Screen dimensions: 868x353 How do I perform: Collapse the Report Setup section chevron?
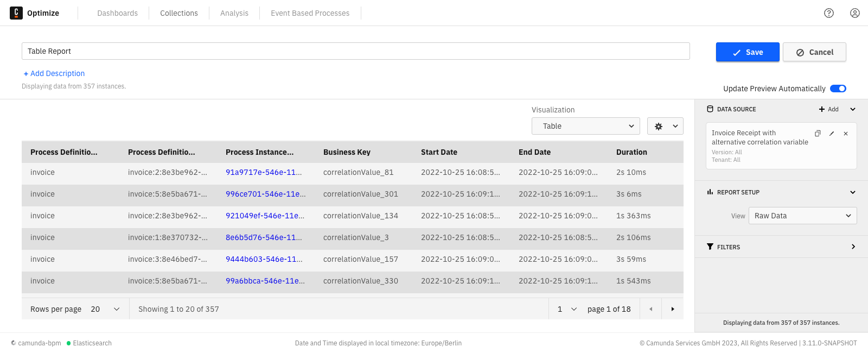(x=853, y=192)
